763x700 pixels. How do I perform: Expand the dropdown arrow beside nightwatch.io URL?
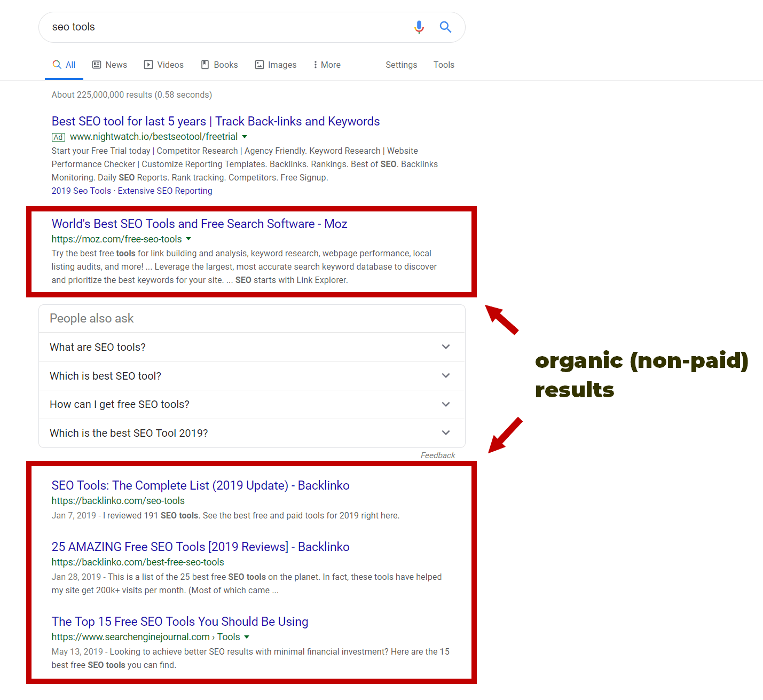245,137
